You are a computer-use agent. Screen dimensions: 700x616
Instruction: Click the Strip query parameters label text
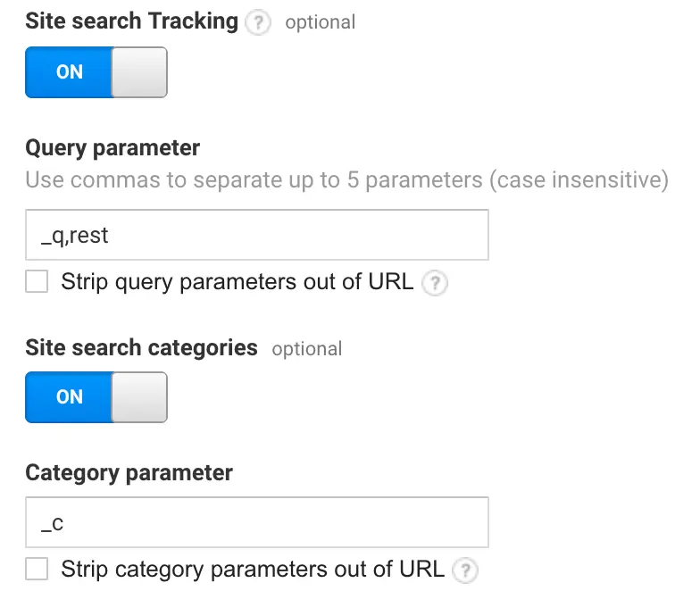pyautogui.click(x=237, y=282)
